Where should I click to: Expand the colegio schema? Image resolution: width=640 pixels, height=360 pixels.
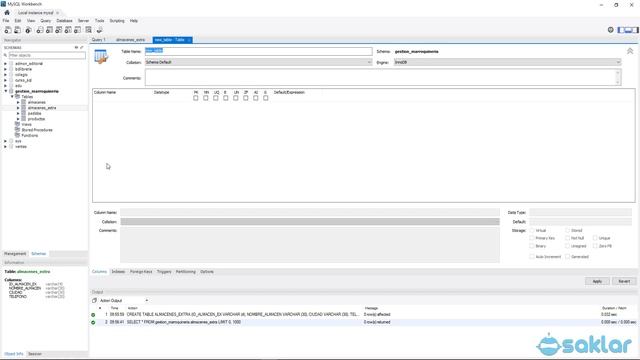5,75
